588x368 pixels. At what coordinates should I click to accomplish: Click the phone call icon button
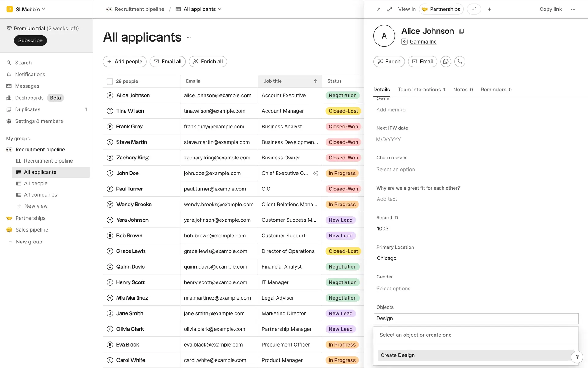tap(460, 62)
